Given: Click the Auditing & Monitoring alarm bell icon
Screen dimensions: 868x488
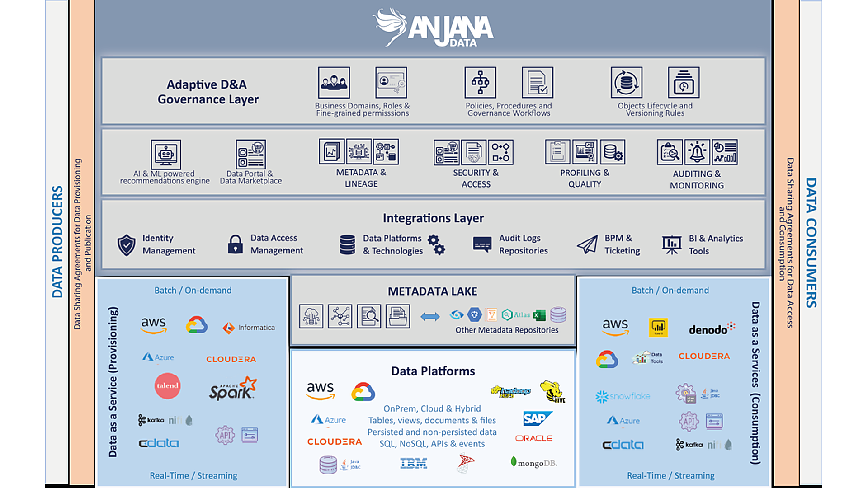Looking at the screenshot, I should 697,152.
